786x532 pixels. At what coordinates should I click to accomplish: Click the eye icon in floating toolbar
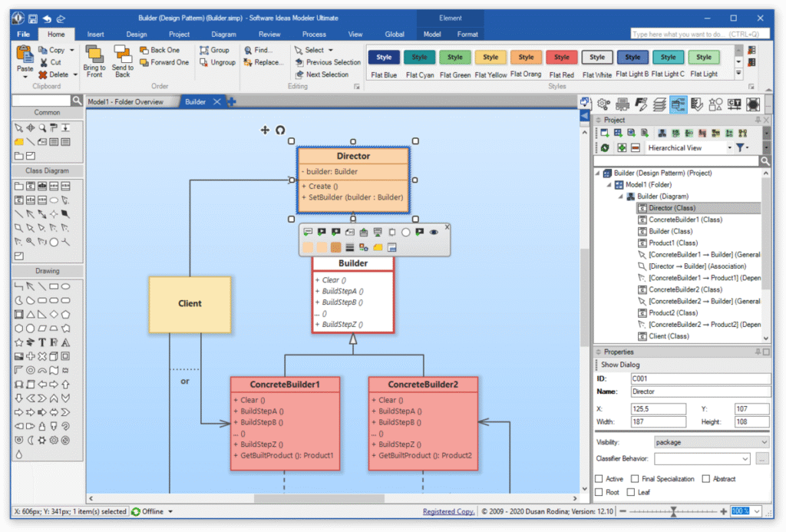click(x=434, y=232)
